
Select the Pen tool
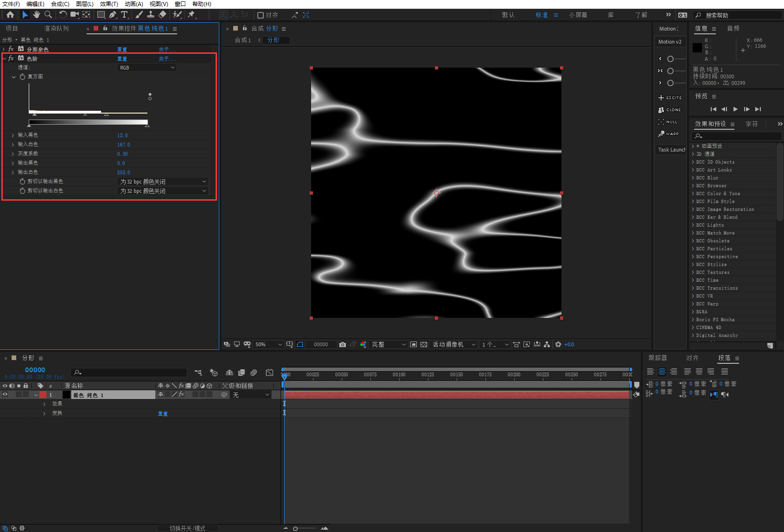pyautogui.click(x=113, y=15)
